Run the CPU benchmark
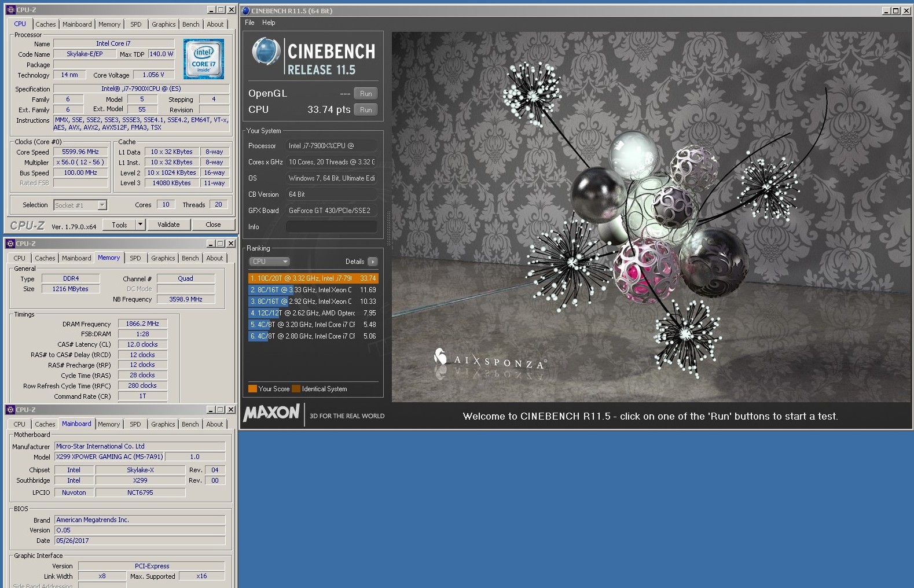 pyautogui.click(x=366, y=110)
